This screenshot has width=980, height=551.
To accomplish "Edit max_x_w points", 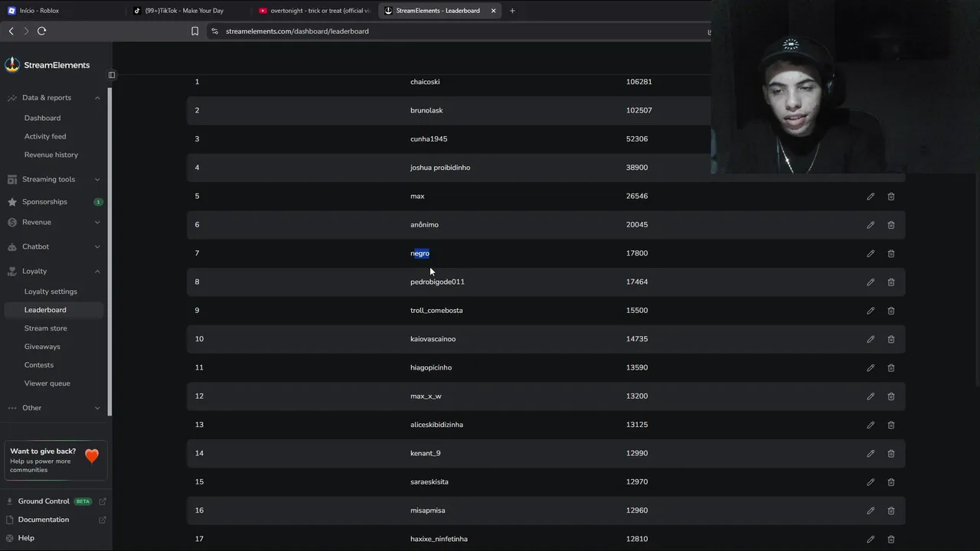I will click(871, 396).
